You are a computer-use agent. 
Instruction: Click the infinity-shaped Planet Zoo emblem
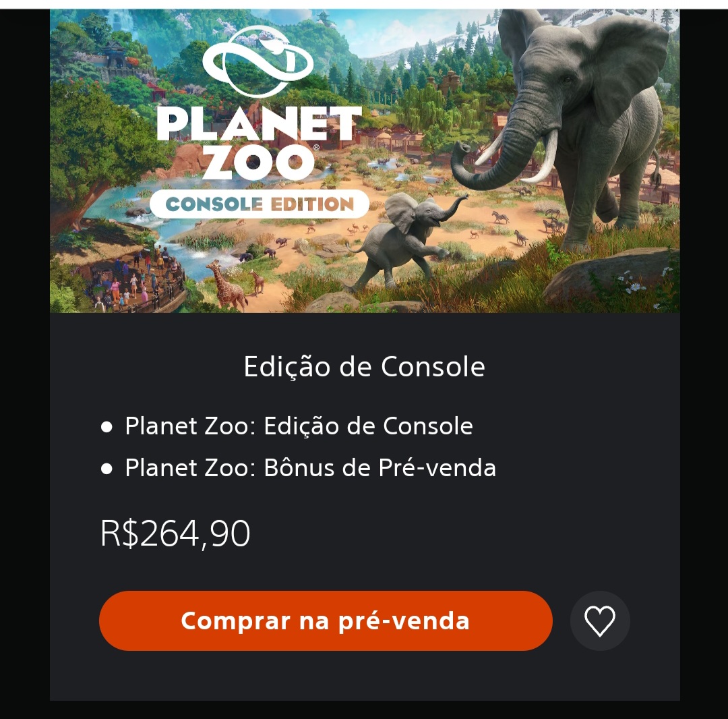pyautogui.click(x=258, y=62)
